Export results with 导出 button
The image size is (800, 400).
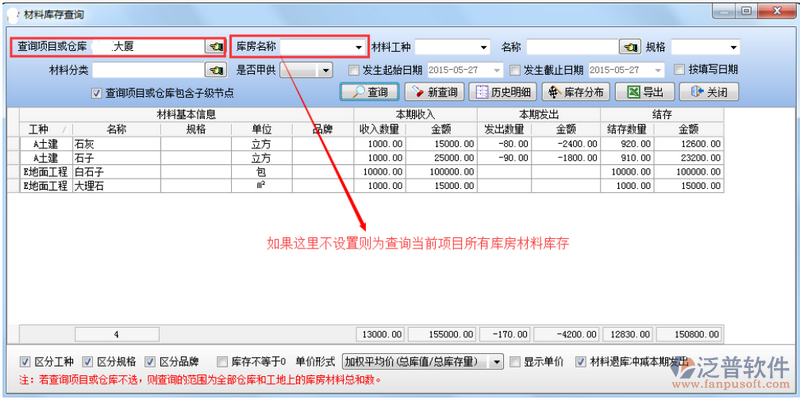click(x=646, y=92)
